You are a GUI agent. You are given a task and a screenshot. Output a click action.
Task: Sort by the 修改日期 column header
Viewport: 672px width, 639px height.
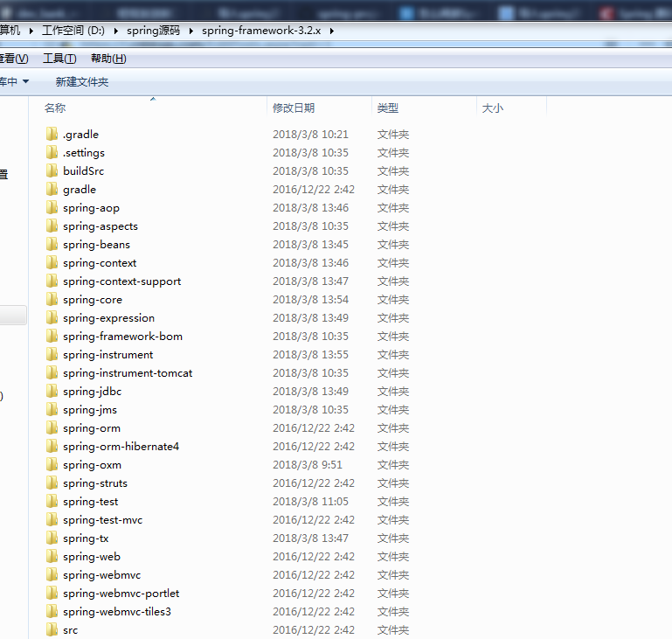point(294,108)
